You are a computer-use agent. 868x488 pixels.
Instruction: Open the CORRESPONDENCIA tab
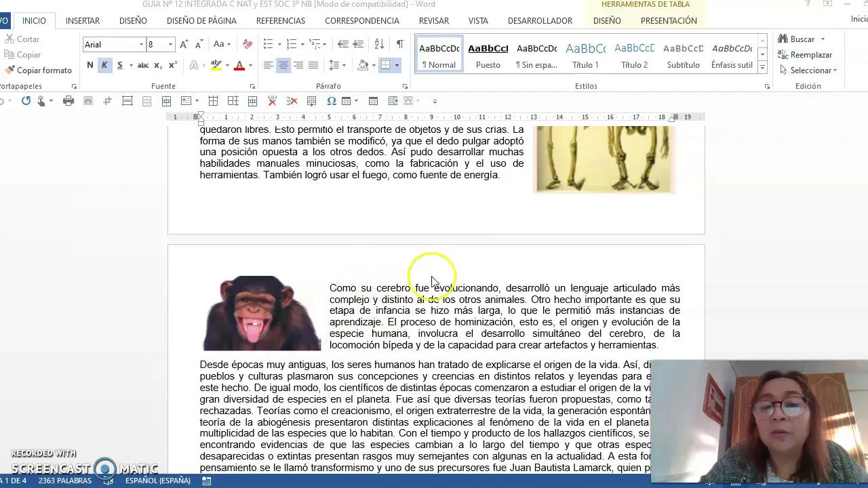362,21
